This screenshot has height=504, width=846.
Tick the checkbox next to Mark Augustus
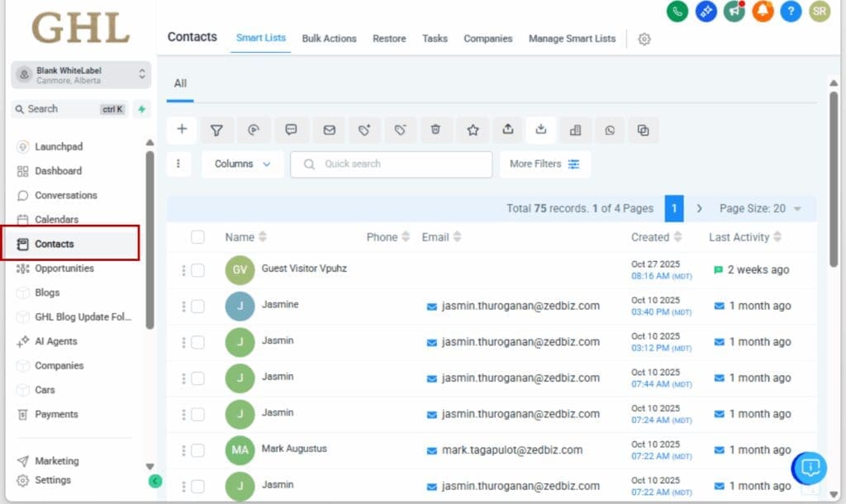click(198, 450)
